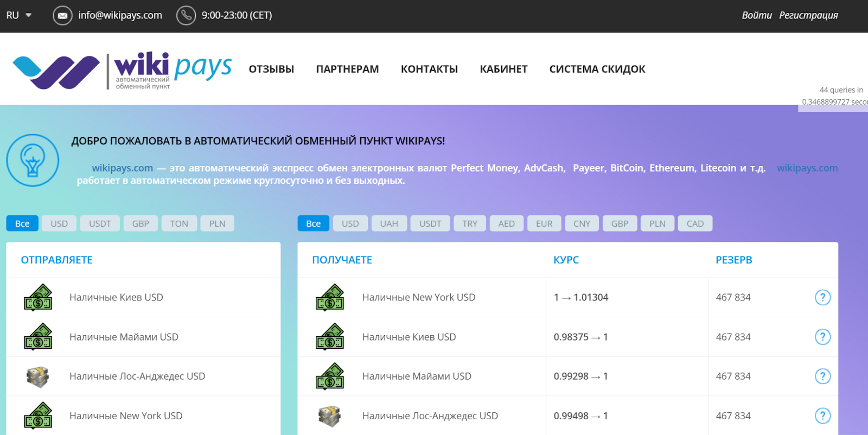Open help icon for Киев USD receive row
Viewport: 868px width, 435px height.
pos(822,337)
